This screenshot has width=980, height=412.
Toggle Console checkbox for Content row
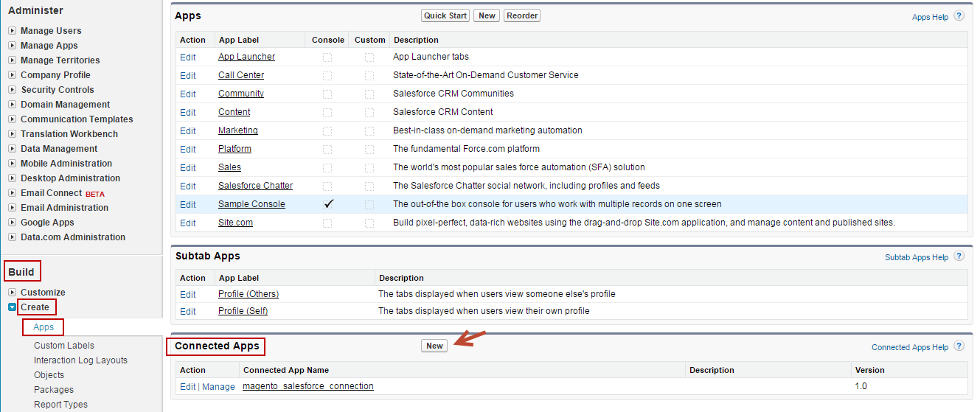[327, 112]
